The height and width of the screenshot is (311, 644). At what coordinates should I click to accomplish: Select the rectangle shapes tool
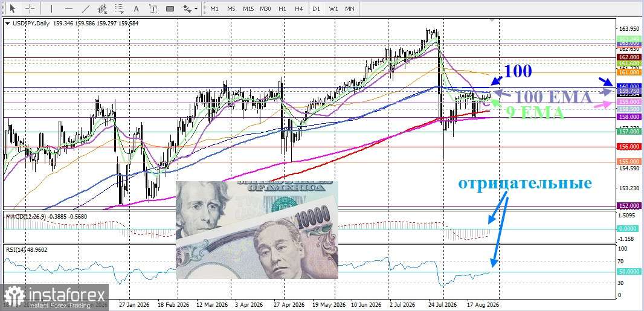click(x=170, y=8)
